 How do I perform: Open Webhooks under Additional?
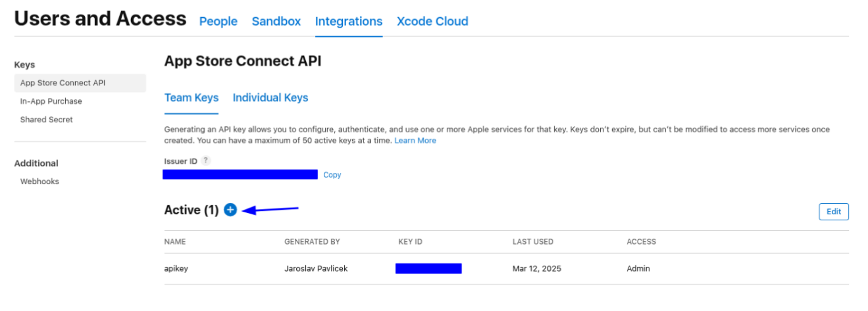pyautogui.click(x=39, y=181)
